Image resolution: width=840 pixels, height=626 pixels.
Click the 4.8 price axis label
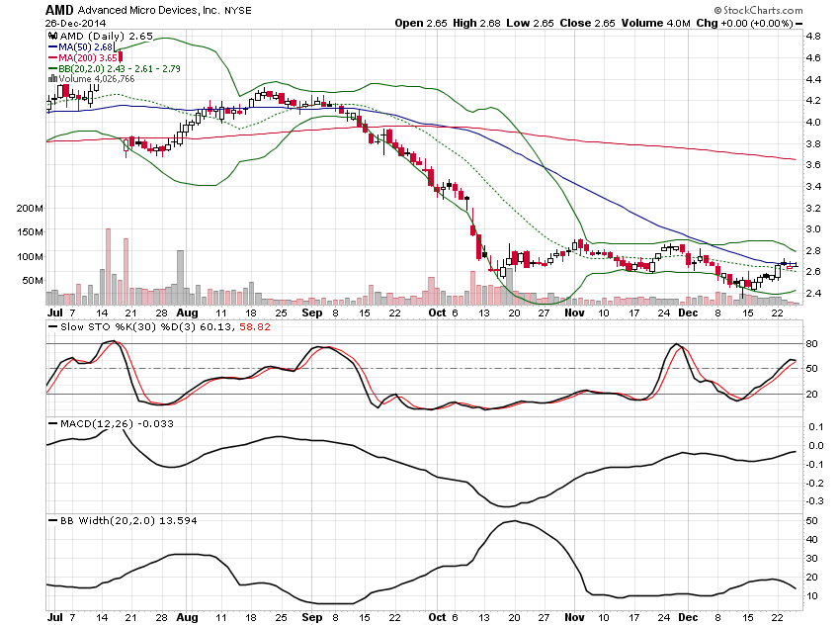tap(813, 37)
